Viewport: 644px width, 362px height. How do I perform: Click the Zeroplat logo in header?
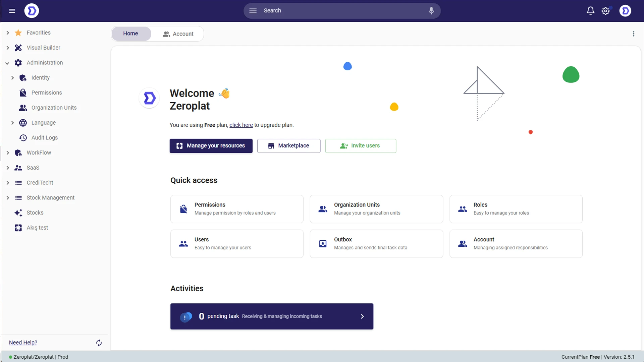(32, 11)
